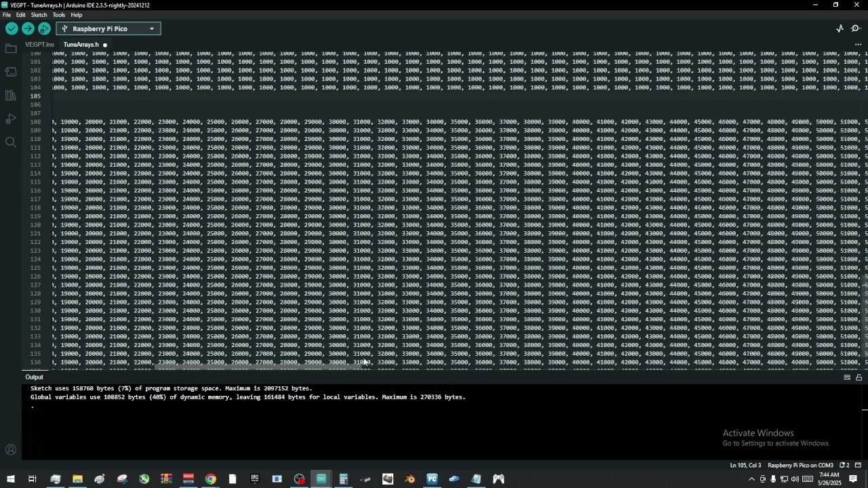Image resolution: width=868 pixels, height=488 pixels.
Task: Open the Library Manager sidebar panel
Action: tap(11, 96)
